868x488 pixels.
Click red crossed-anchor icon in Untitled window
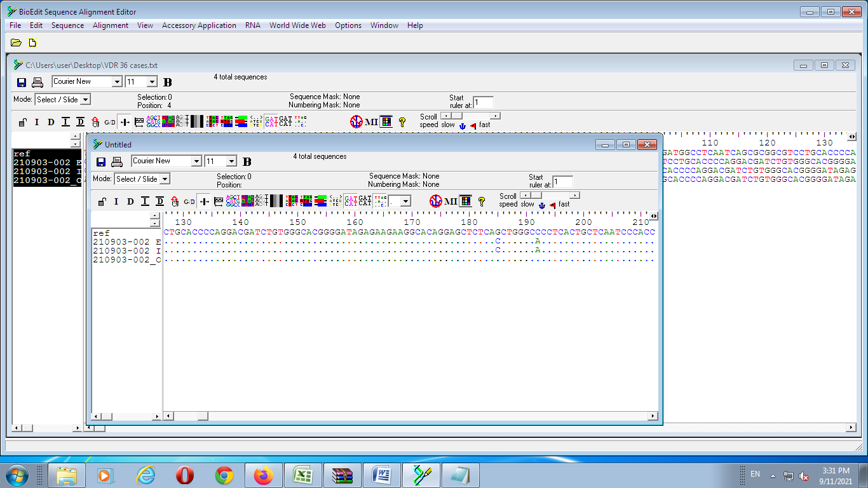click(435, 201)
